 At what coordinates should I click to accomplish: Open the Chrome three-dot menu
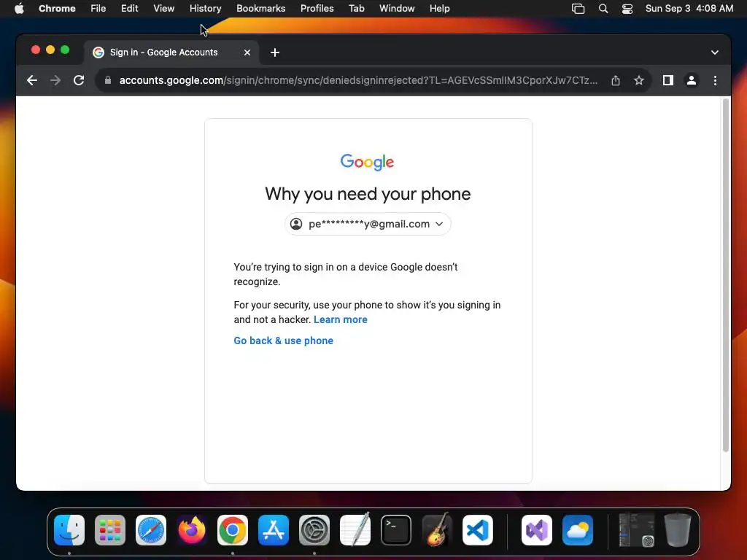point(715,80)
